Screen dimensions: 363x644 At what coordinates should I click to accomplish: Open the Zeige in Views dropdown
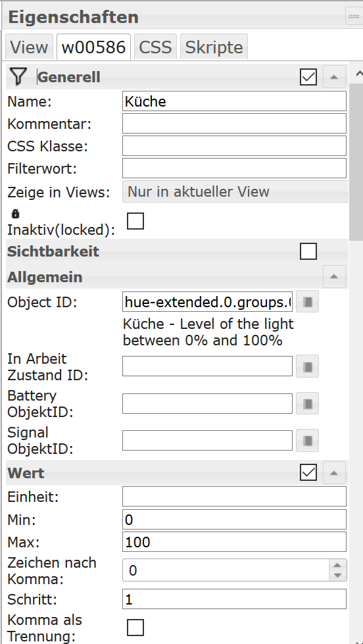tap(235, 191)
